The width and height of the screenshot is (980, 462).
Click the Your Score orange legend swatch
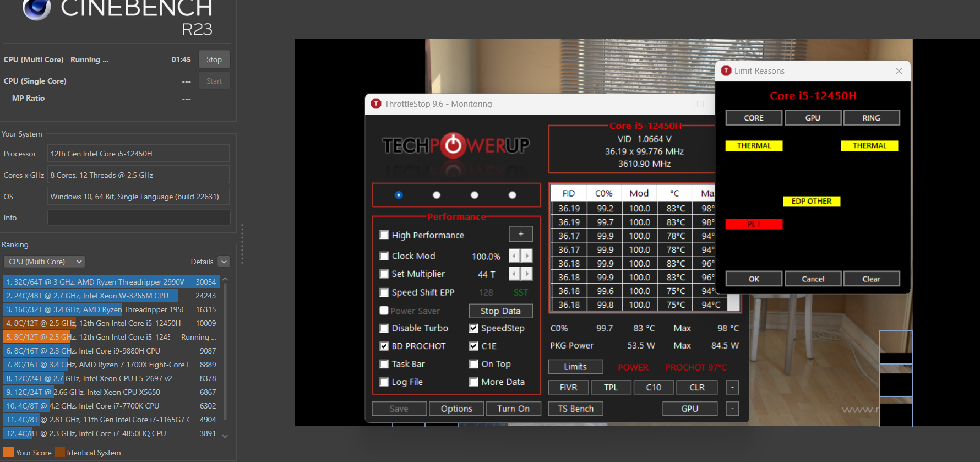point(9,453)
